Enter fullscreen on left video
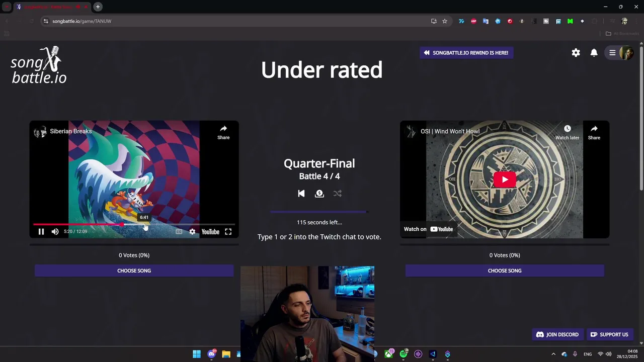The image size is (644, 362). [x=228, y=232]
